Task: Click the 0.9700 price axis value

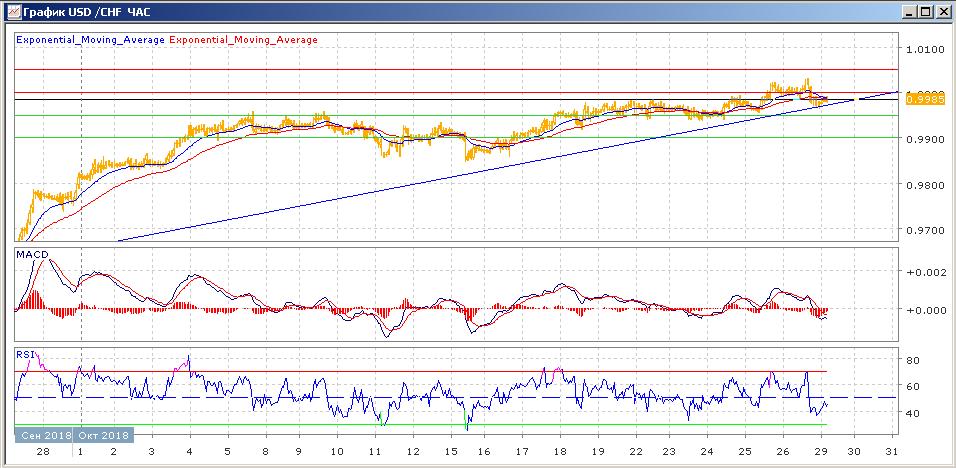Action: 925,230
